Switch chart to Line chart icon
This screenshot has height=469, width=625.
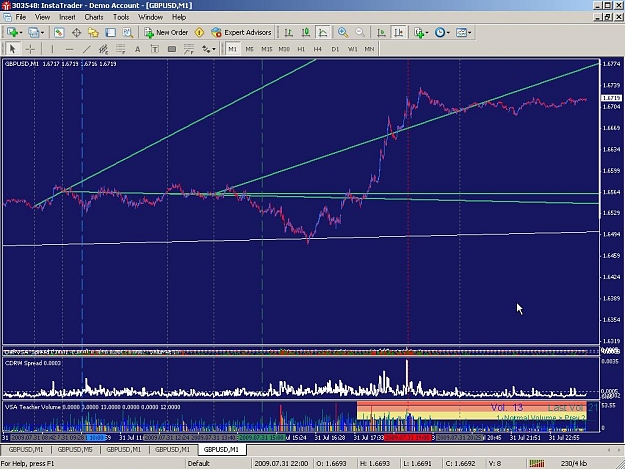point(322,32)
